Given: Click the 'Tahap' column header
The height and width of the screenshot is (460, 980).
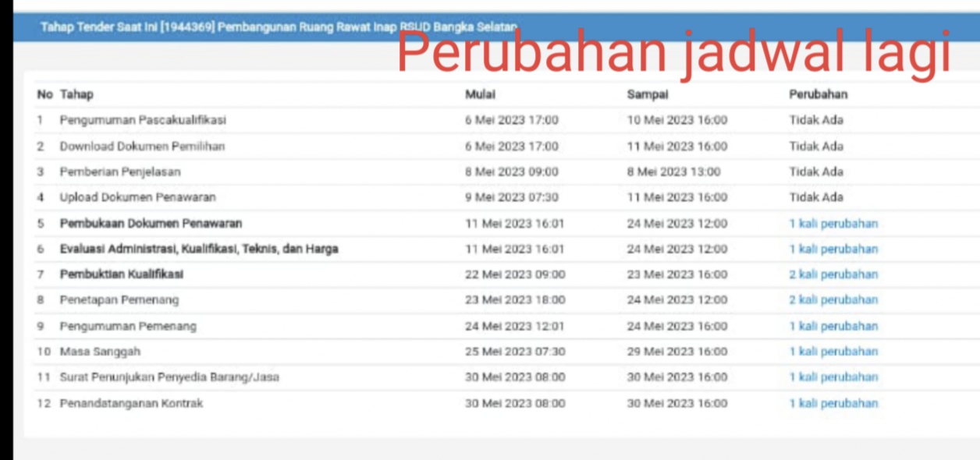Looking at the screenshot, I should tap(76, 94).
